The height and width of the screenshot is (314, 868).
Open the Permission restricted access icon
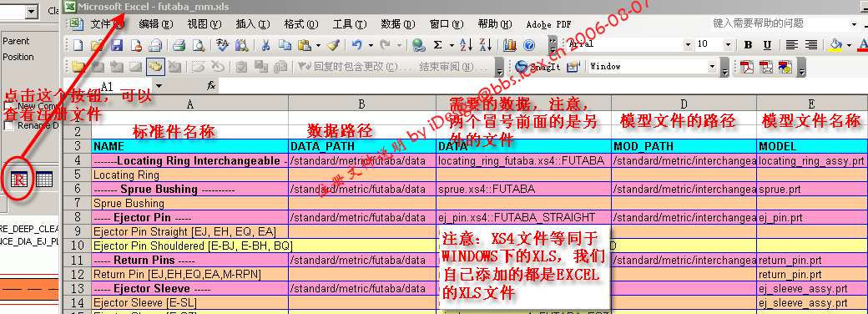point(136,45)
